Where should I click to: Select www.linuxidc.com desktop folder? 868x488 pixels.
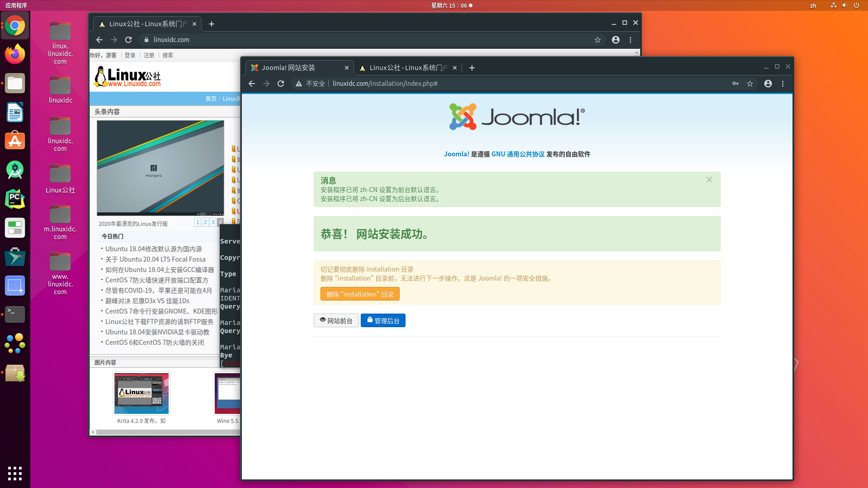(60, 273)
